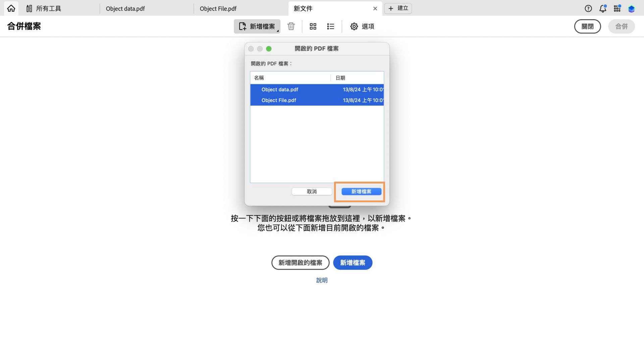The image size is (644, 347).
Task: Switch to grid view layout icon
Action: point(313,26)
